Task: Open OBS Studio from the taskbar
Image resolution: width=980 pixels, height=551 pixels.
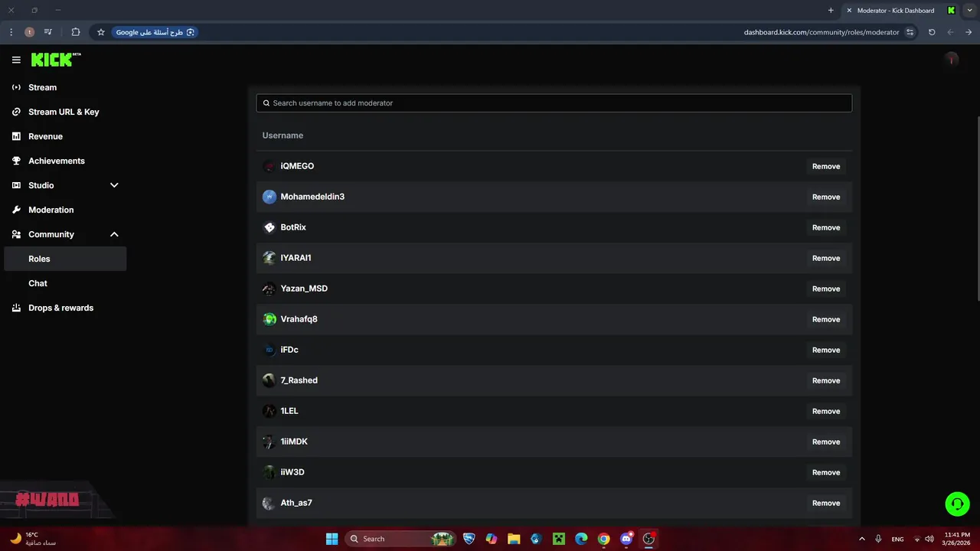Action: 648,539
